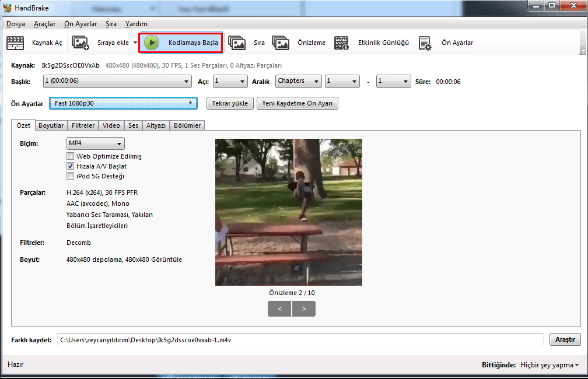Screen dimensions: 588x379
Task: Click Yeni Kaydetme Ön Ayarı button
Action: coord(297,103)
